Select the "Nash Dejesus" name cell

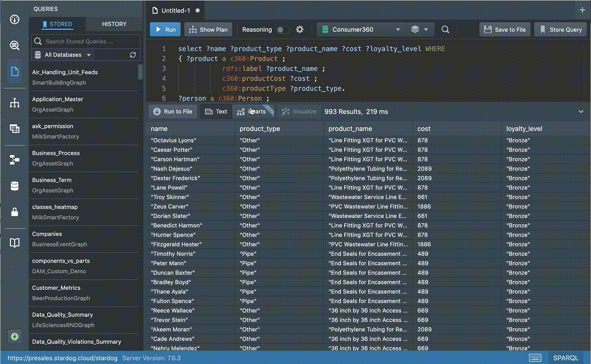click(x=191, y=169)
